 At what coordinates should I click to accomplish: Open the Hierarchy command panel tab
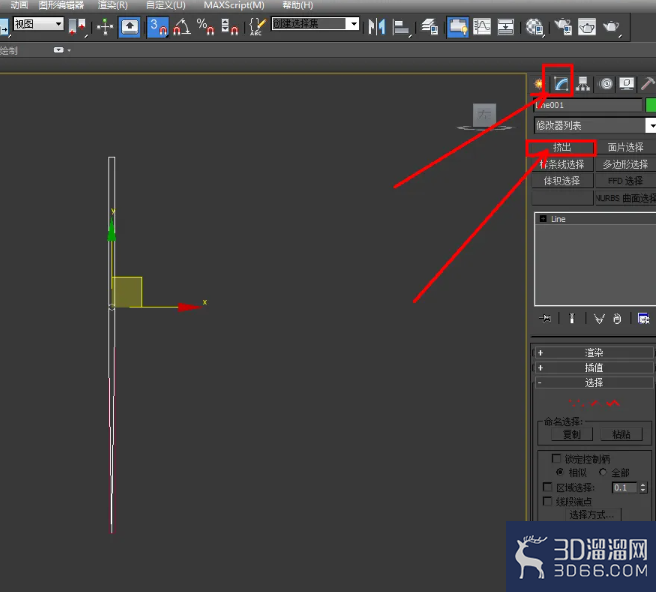click(583, 84)
